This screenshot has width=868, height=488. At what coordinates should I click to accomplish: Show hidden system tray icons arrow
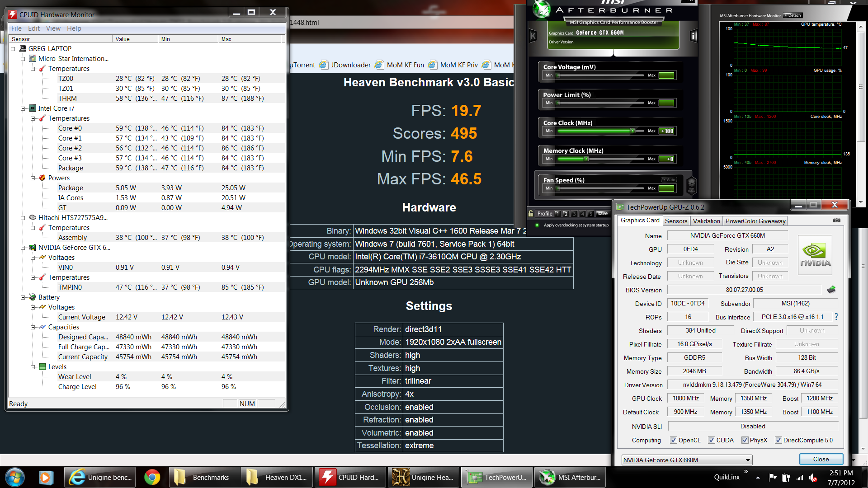[758, 478]
